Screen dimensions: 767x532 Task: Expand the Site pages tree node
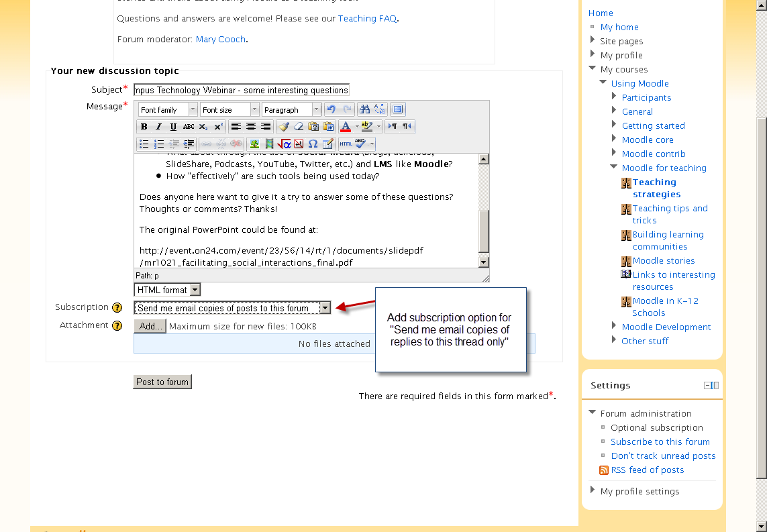[x=593, y=40]
